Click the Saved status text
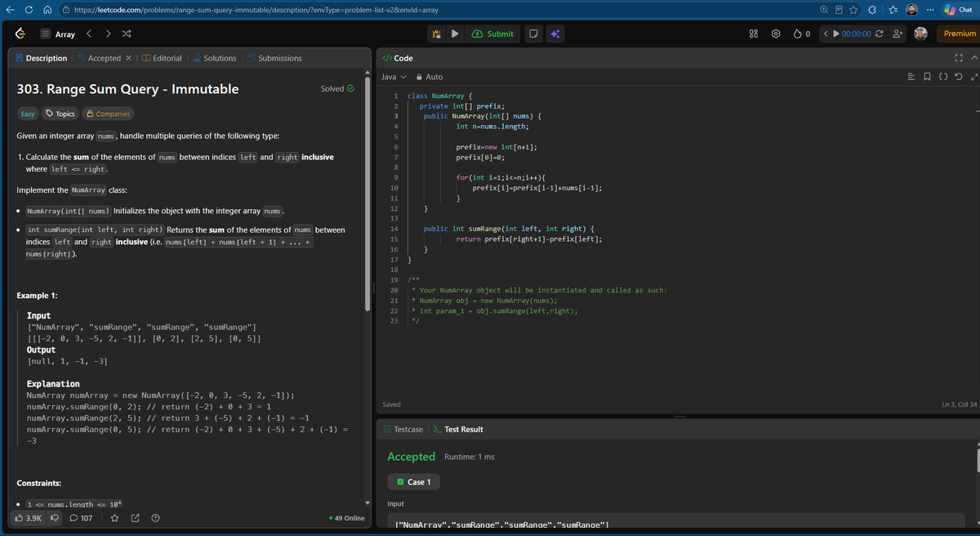980x536 pixels. (x=391, y=404)
